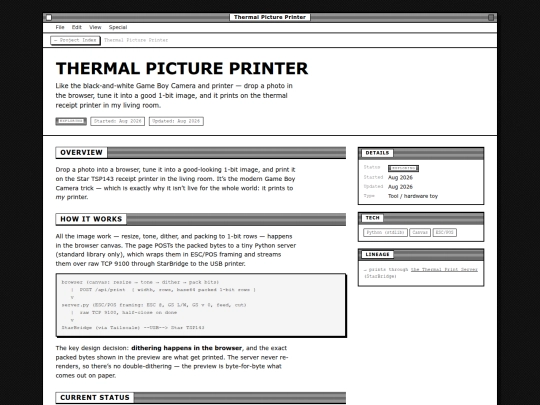This screenshot has width=540, height=405.
Task: Click the "StarBridge (via Tailscale)" code line
Action: 133,328
